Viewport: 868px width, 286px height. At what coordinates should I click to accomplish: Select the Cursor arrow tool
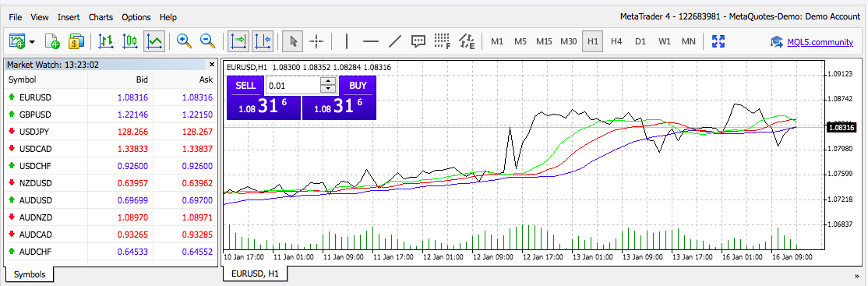click(293, 41)
